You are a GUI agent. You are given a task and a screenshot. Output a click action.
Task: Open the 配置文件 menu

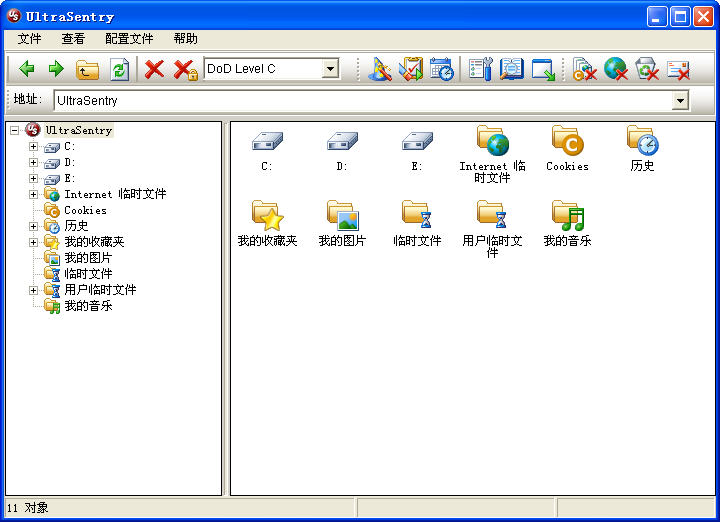click(x=129, y=39)
